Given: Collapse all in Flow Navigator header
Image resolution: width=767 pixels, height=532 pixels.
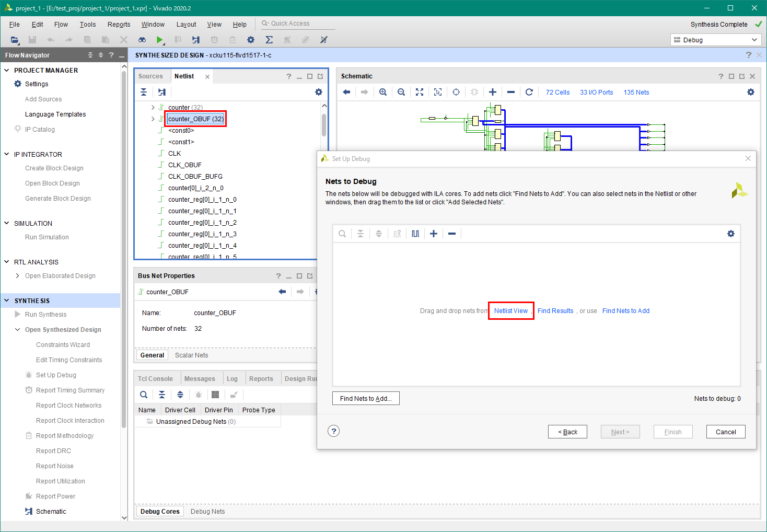Looking at the screenshot, I should [90, 55].
